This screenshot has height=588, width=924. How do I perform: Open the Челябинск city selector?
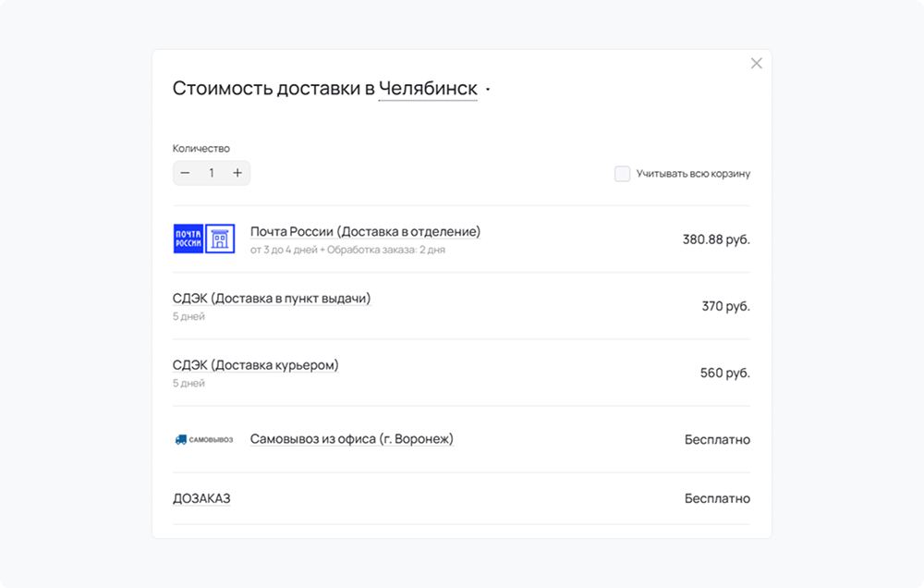[x=428, y=89]
